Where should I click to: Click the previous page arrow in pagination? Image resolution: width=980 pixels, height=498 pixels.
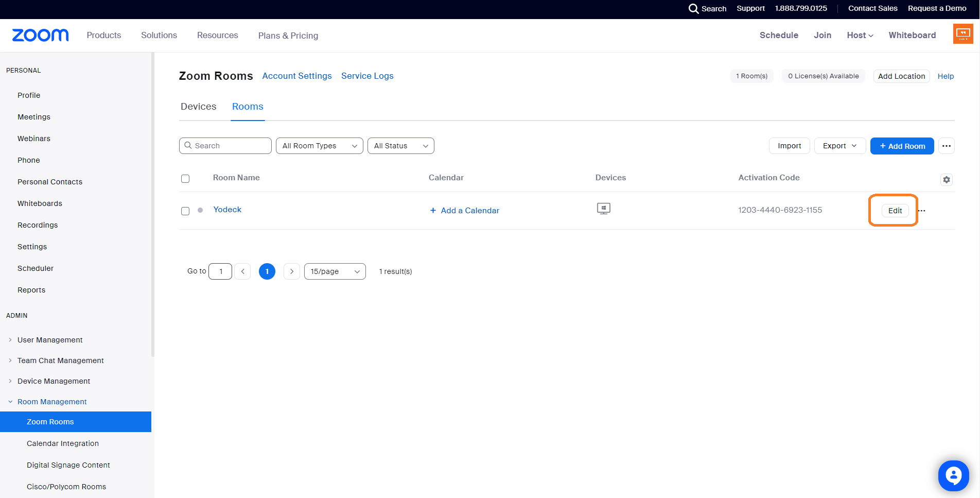click(x=242, y=271)
